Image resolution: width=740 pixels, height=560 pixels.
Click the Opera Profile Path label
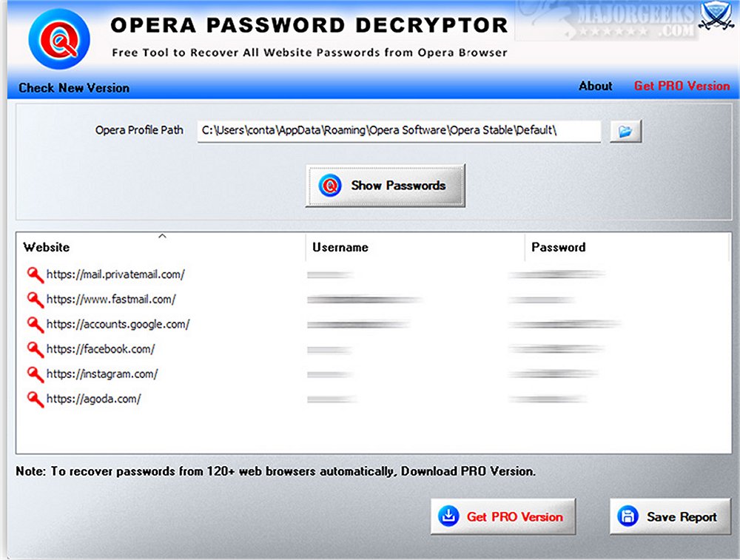(x=139, y=130)
